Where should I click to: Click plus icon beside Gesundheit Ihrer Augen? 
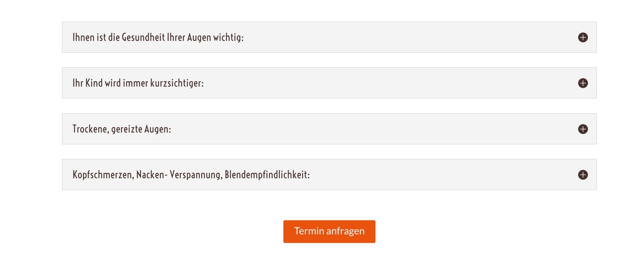pos(583,38)
